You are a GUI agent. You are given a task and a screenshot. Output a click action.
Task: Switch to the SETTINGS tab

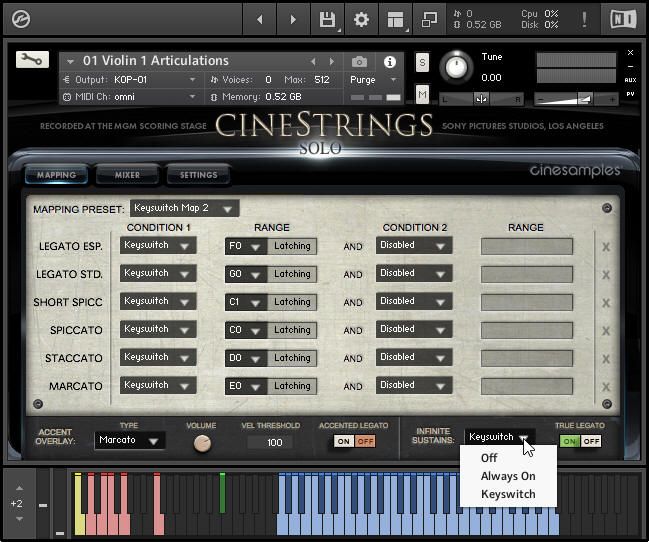(198, 175)
